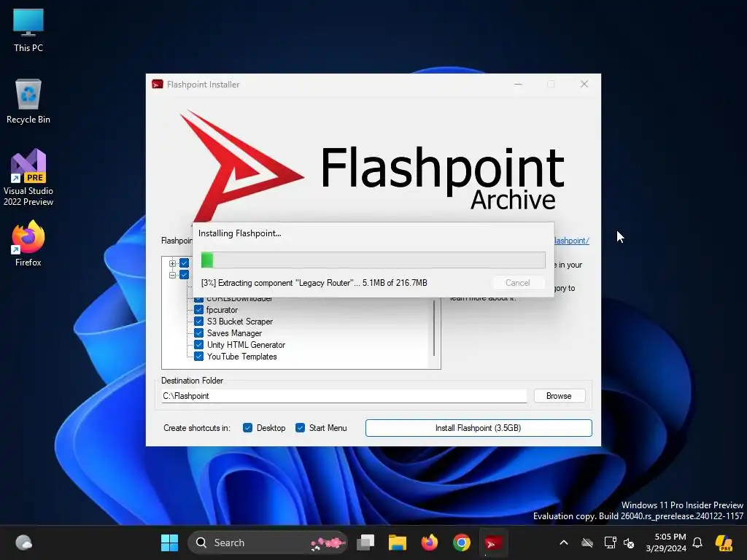Minimize the Flashpoint Installer window
747x560 pixels.
click(x=518, y=85)
